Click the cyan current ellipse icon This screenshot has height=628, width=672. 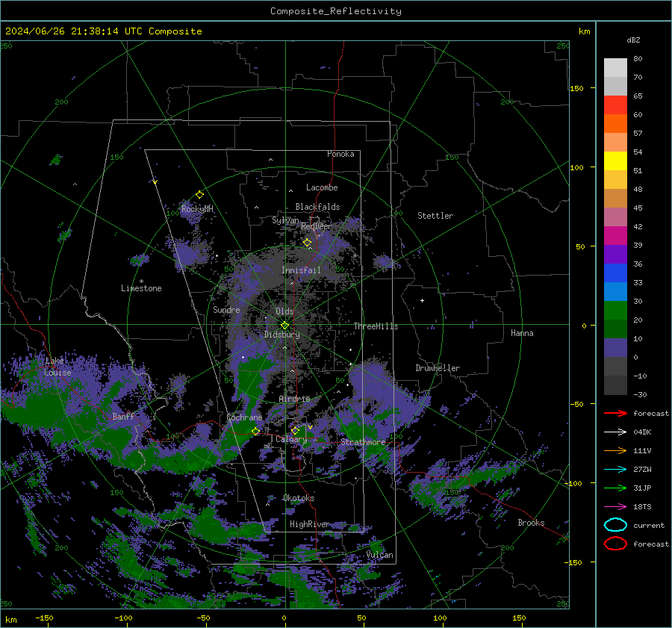(615, 525)
